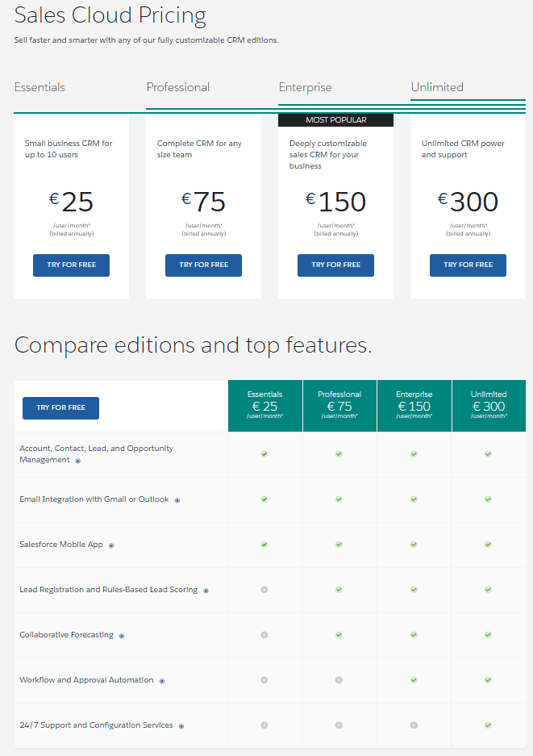Click 'Workflow and Approval Automation' label

86,680
